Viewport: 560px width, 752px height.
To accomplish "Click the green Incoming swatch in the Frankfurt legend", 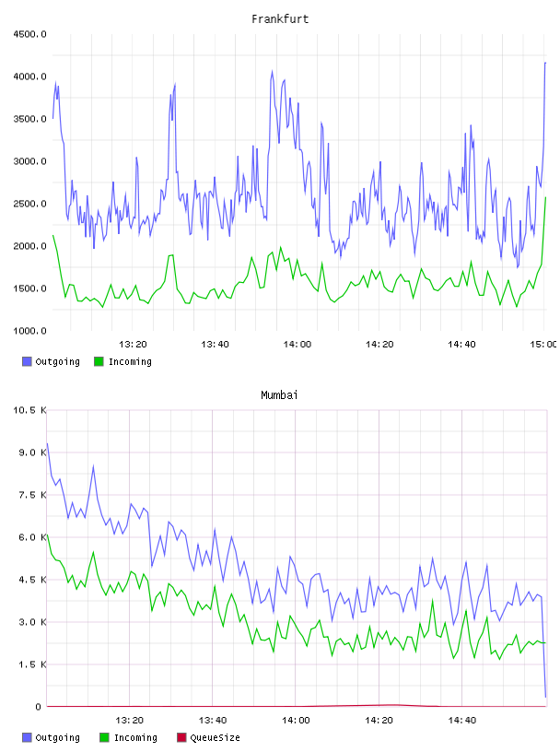I will click(99, 361).
